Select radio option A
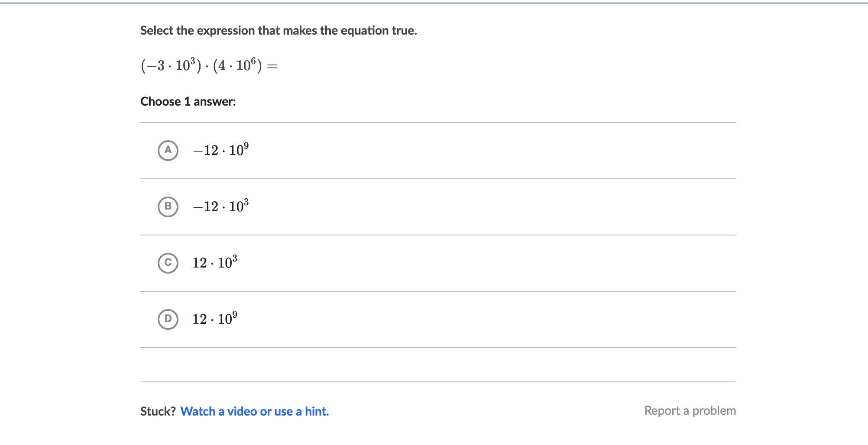The height and width of the screenshot is (445, 868). click(x=168, y=150)
